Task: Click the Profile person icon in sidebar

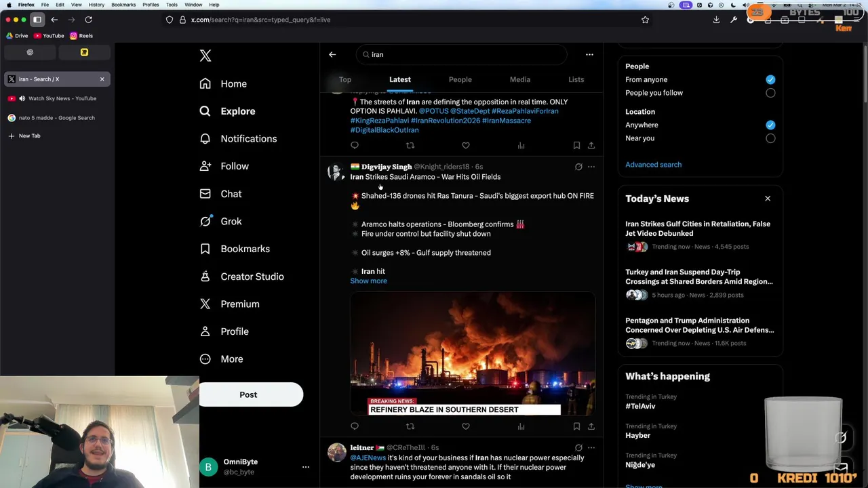Action: [x=205, y=331]
